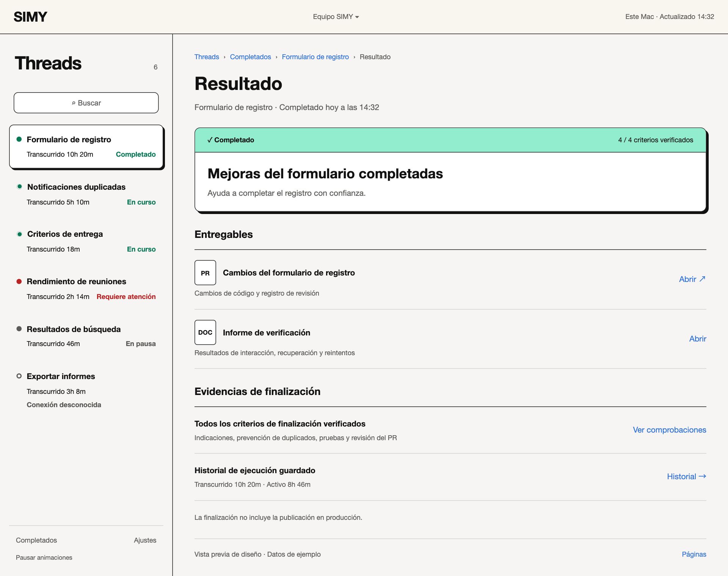Click 4 / 4 criterios verificados text
Image resolution: width=728 pixels, height=576 pixels.
656,140
